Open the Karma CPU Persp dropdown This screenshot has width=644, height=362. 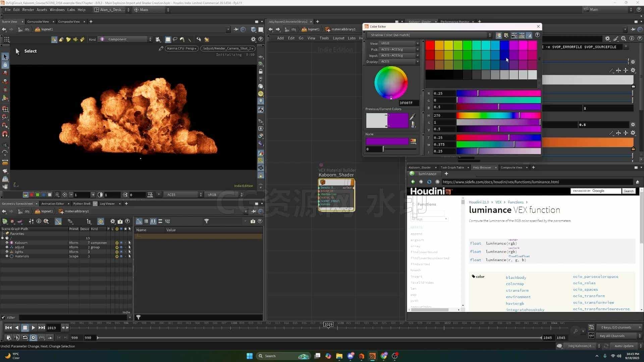click(181, 49)
